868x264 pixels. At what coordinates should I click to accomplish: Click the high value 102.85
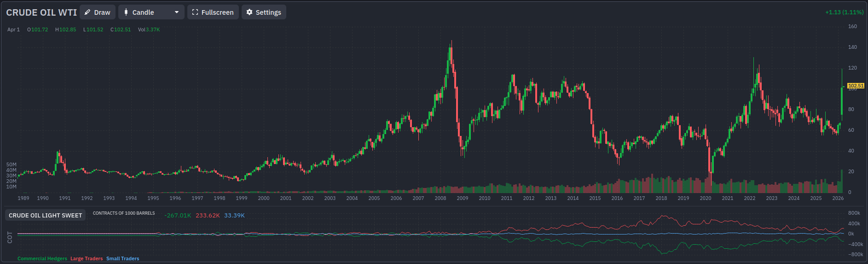click(x=68, y=29)
